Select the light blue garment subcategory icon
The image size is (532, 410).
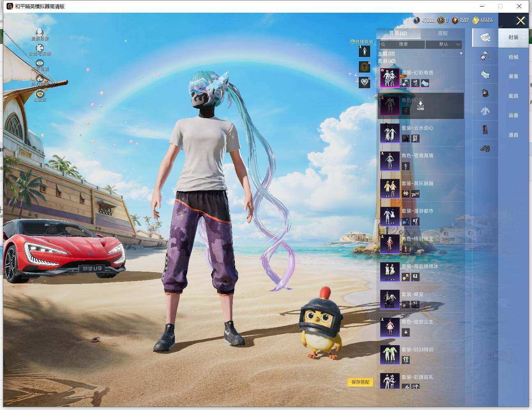(485, 74)
